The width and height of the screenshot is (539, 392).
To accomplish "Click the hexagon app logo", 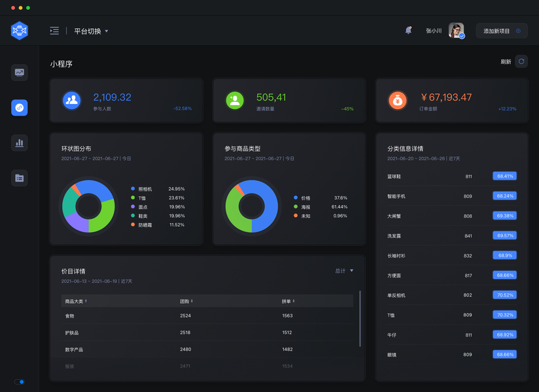I will coord(19,31).
